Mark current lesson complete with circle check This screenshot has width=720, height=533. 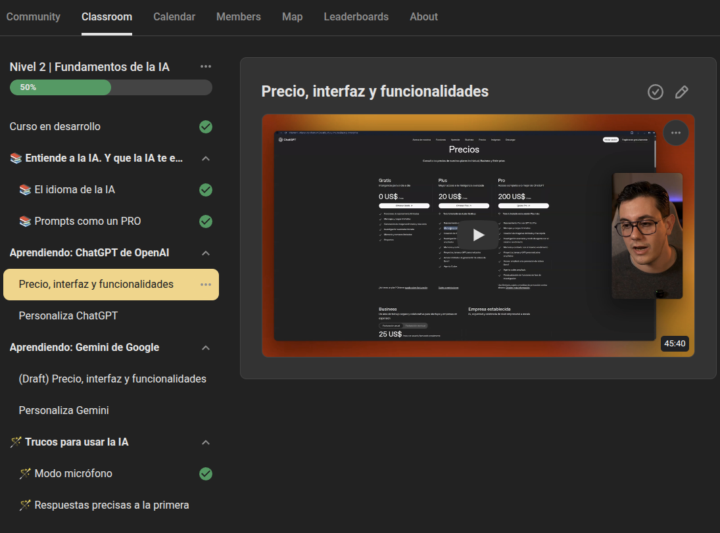pyautogui.click(x=655, y=92)
